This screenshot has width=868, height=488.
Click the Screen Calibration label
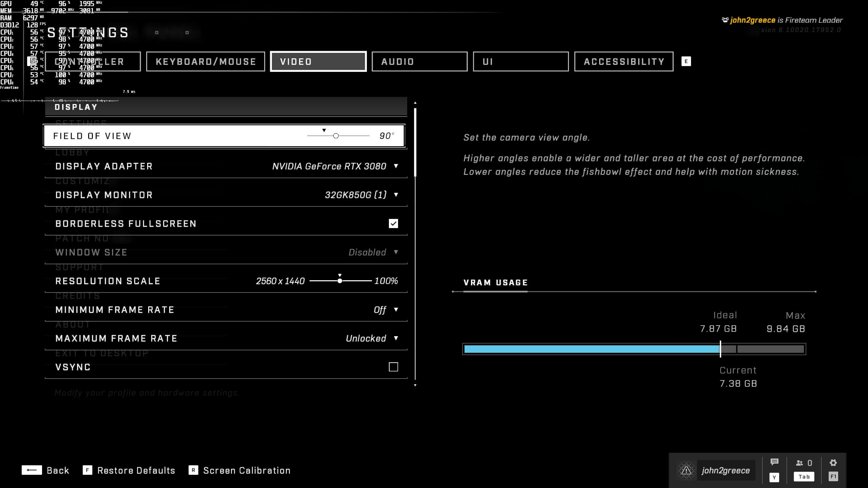pos(246,470)
